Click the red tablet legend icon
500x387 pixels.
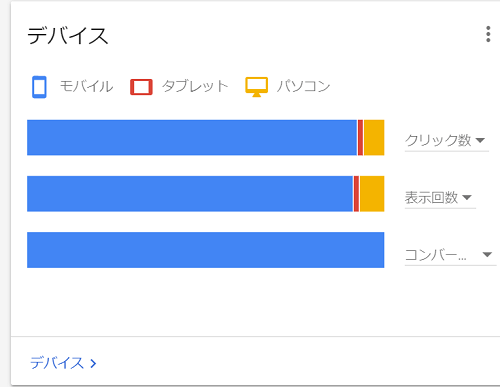(141, 87)
